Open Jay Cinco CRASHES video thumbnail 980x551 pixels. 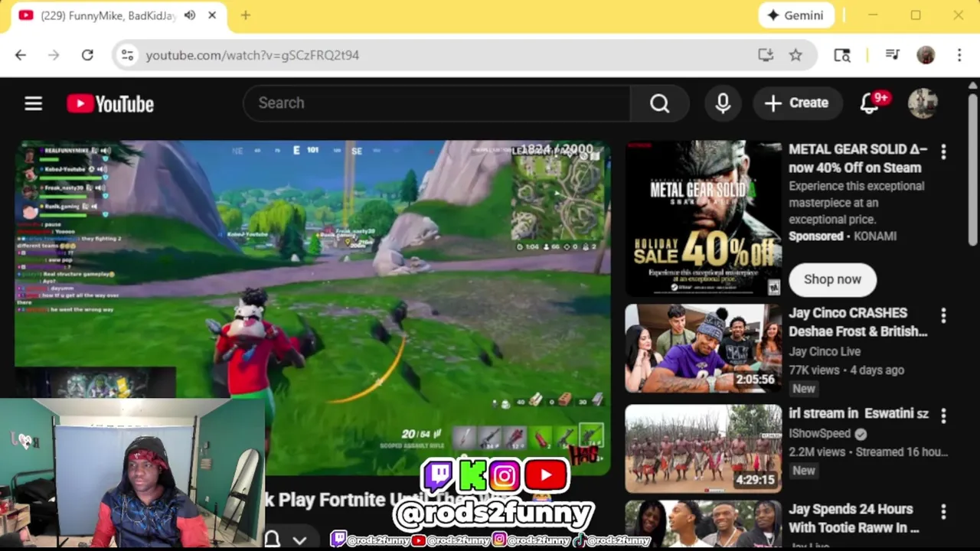[704, 348]
